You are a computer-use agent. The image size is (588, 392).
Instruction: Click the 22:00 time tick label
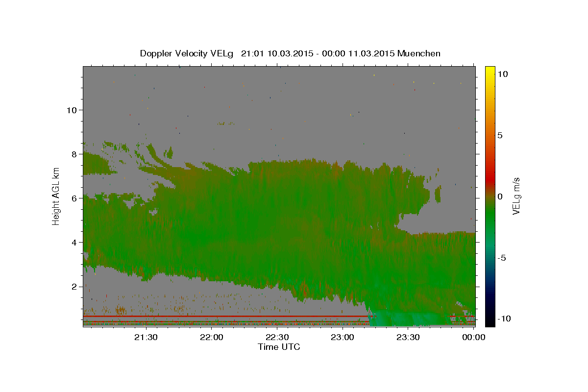click(x=211, y=337)
